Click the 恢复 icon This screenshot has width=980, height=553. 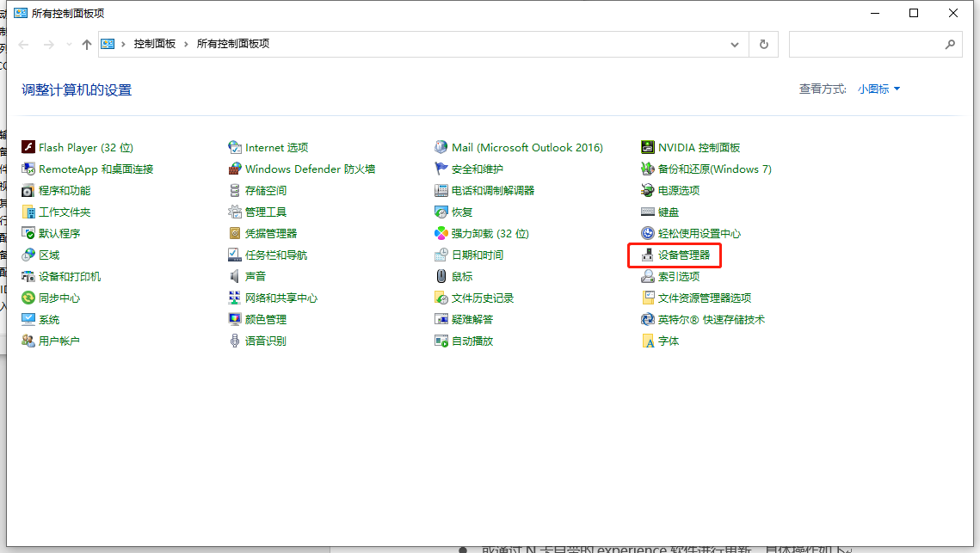pyautogui.click(x=441, y=212)
